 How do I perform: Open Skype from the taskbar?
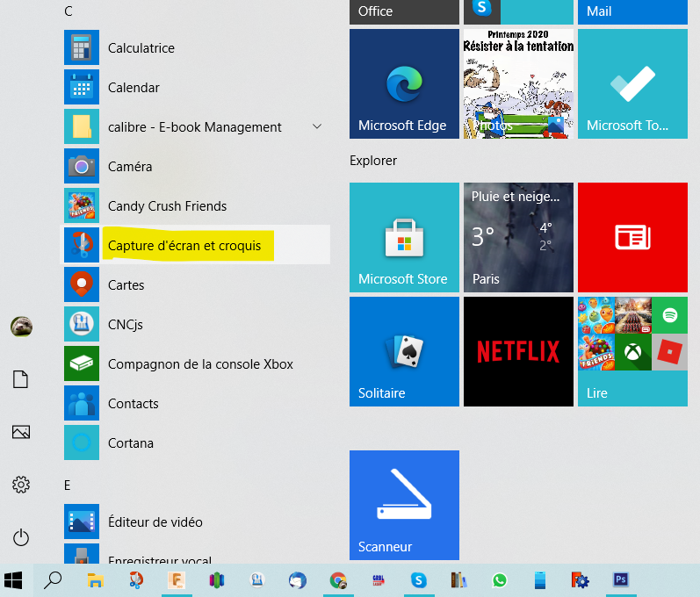[419, 580]
